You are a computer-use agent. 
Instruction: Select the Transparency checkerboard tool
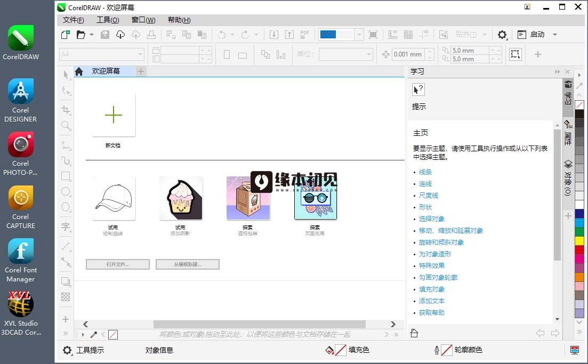tap(66, 297)
